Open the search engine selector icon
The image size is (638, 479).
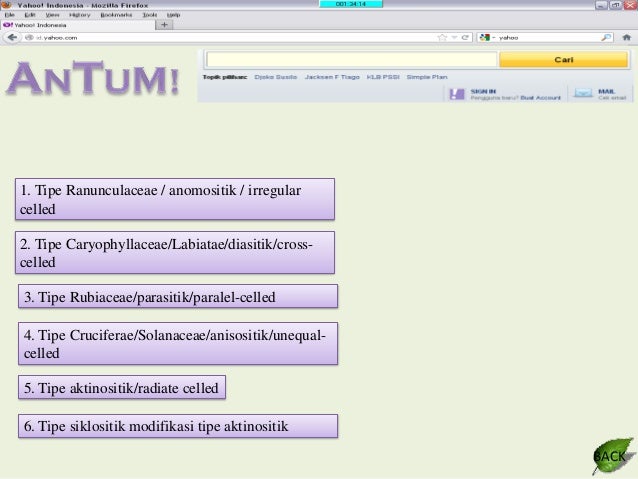[x=484, y=37]
